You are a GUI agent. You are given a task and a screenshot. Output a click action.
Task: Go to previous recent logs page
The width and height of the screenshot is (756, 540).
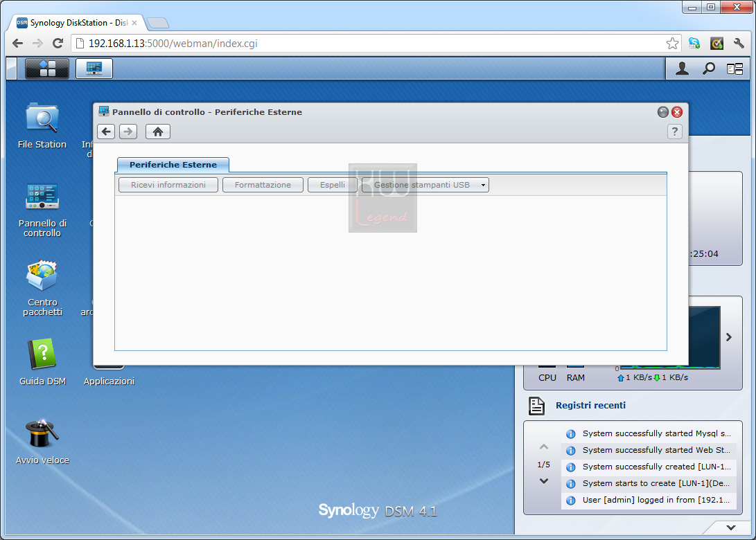click(x=544, y=447)
